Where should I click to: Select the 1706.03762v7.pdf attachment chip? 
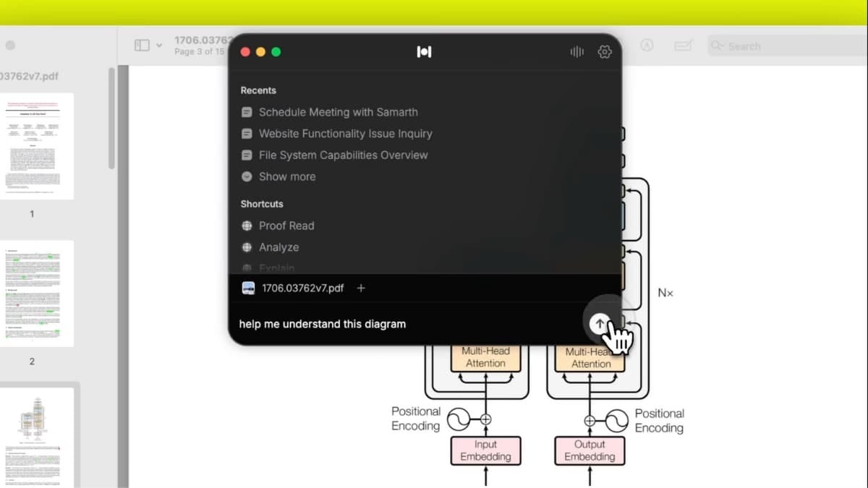tap(293, 288)
